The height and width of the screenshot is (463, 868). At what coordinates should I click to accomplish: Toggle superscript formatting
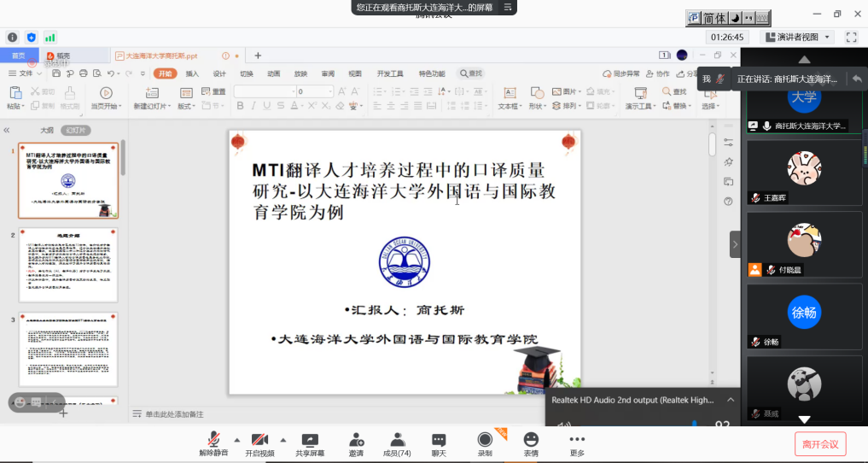point(312,106)
